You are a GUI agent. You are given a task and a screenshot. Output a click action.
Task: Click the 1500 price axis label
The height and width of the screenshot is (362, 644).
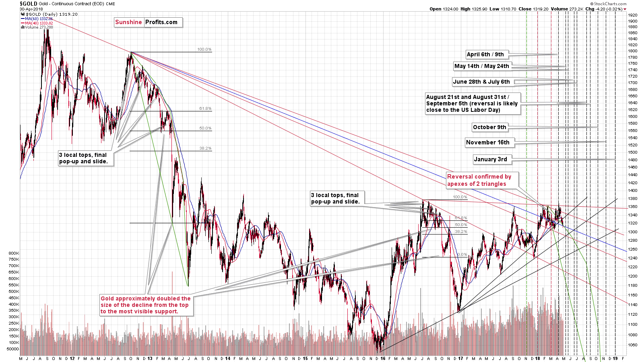coord(632,152)
